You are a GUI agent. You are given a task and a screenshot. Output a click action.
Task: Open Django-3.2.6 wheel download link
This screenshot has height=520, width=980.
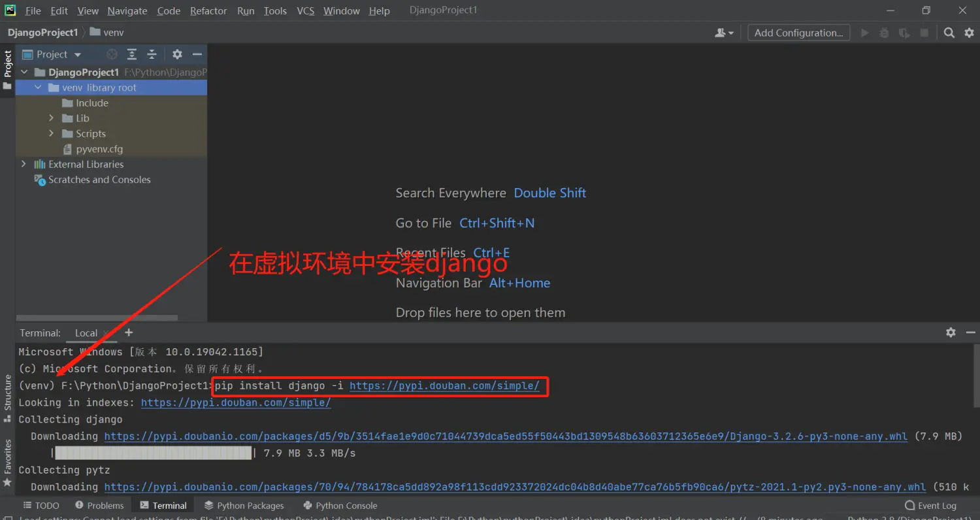point(505,436)
